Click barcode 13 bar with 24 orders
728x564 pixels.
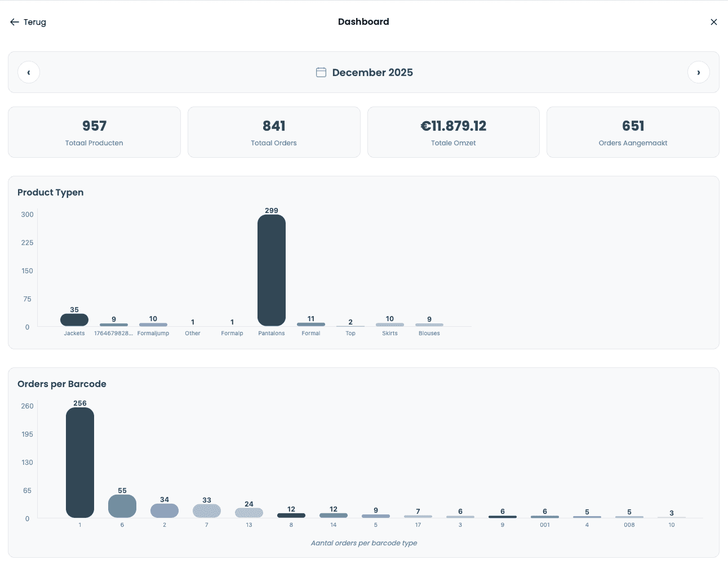tap(249, 513)
